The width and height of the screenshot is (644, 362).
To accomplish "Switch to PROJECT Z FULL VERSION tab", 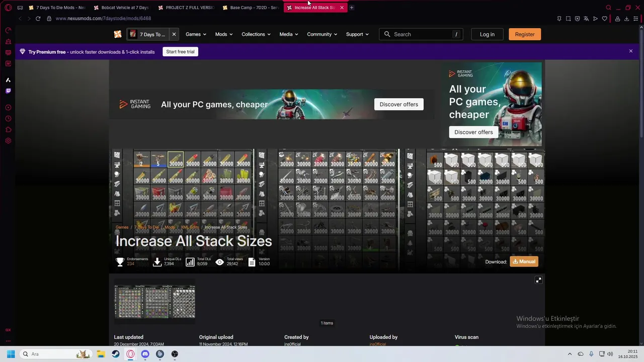I will click(186, 8).
